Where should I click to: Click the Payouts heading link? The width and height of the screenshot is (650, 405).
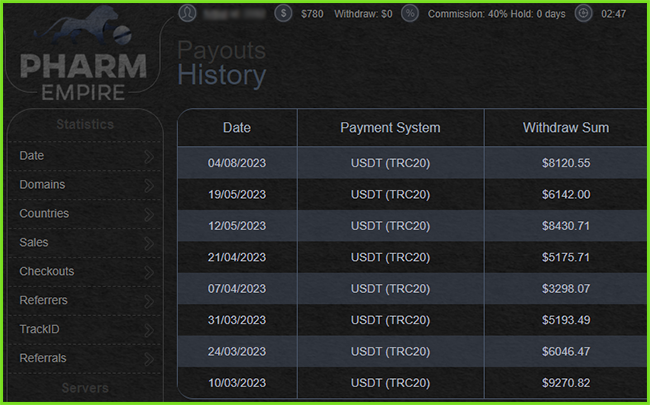[x=222, y=50]
